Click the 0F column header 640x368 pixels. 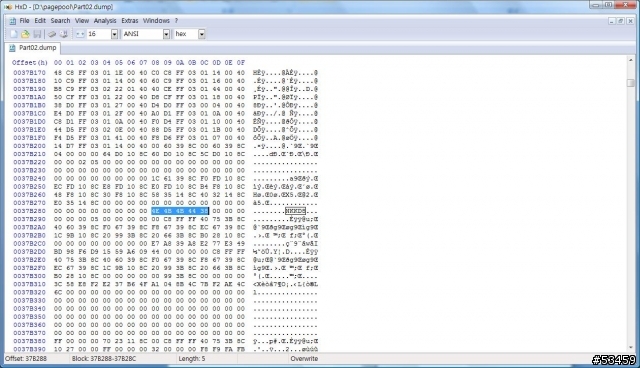(241, 63)
